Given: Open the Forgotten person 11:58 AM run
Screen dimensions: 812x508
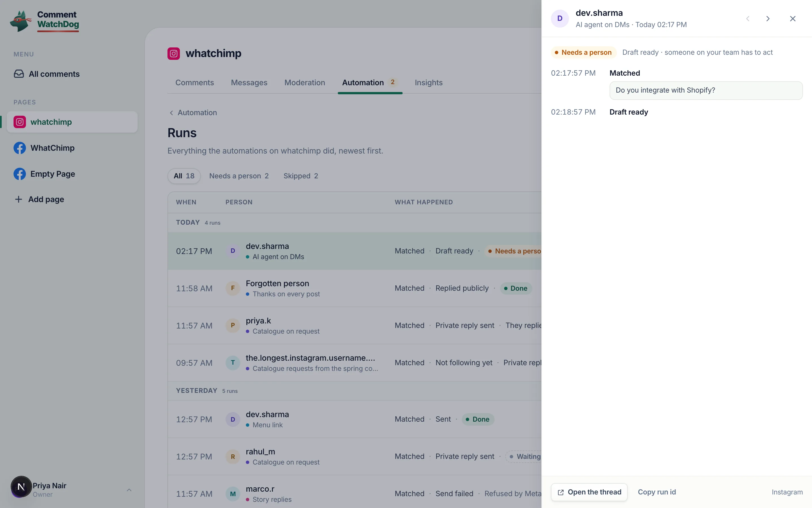Looking at the screenshot, I should 354,288.
